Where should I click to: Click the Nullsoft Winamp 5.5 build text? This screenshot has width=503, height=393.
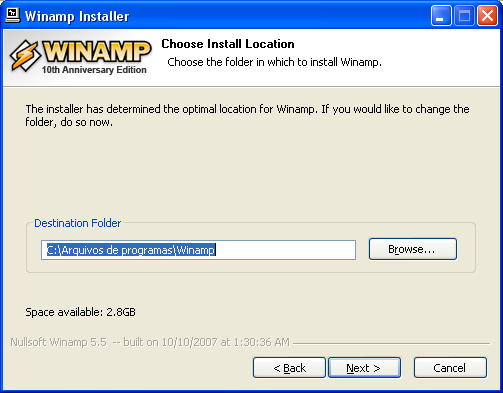click(x=150, y=342)
